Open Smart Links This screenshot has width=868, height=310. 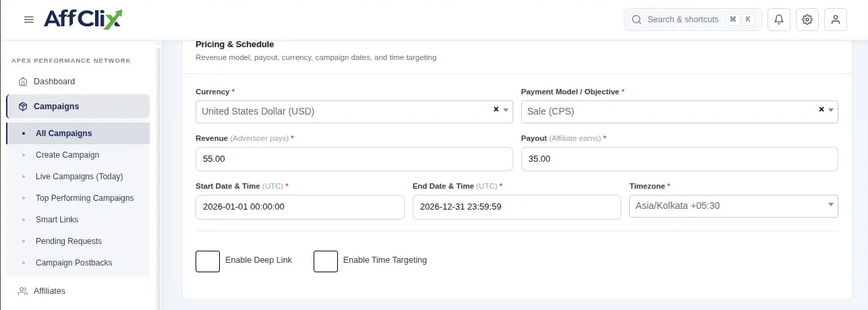(x=78, y=220)
